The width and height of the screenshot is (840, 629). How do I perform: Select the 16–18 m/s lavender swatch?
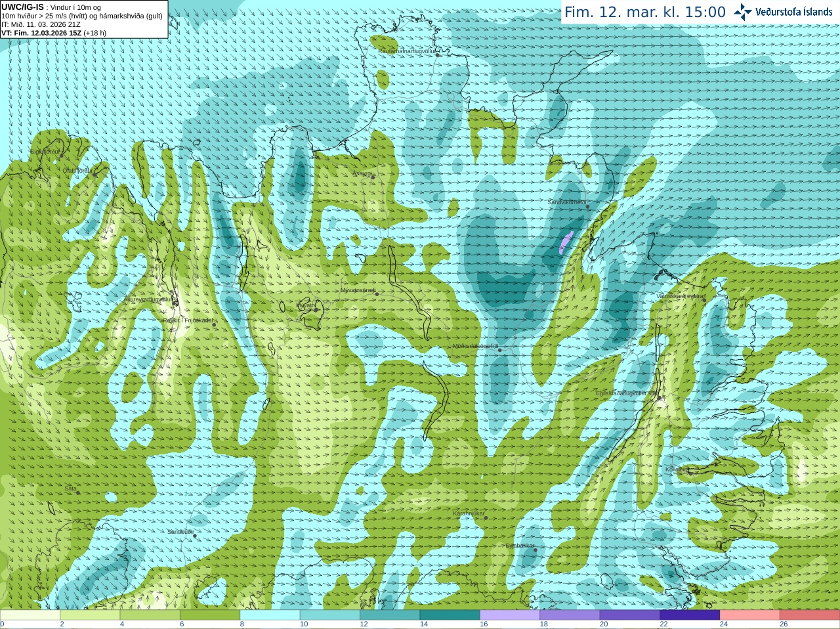pos(510,615)
